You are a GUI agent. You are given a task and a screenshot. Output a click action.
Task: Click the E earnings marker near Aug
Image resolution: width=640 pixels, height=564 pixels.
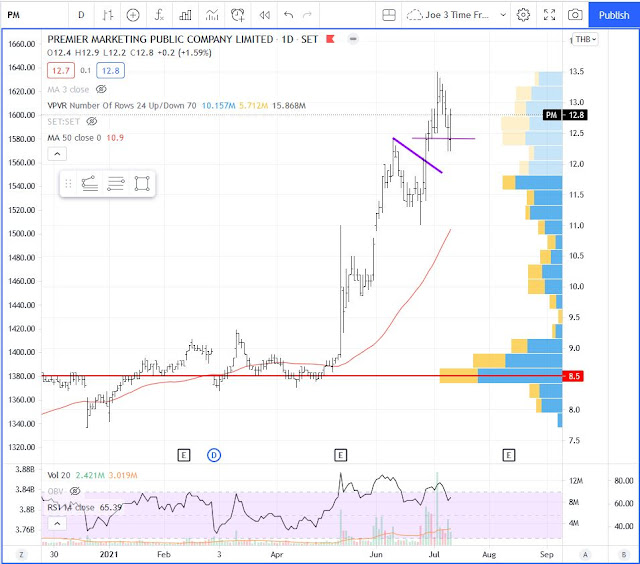click(509, 455)
